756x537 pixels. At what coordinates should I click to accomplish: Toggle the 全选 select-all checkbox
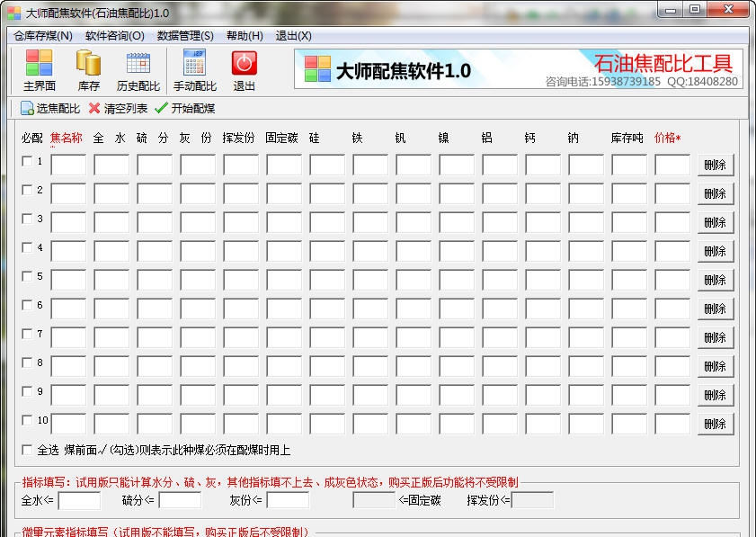click(26, 449)
